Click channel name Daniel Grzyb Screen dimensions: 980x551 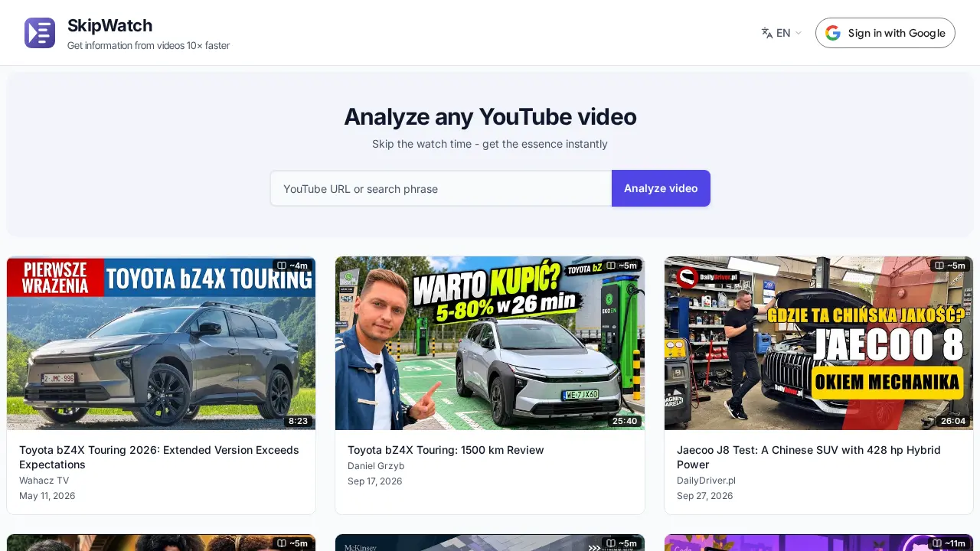pos(376,466)
